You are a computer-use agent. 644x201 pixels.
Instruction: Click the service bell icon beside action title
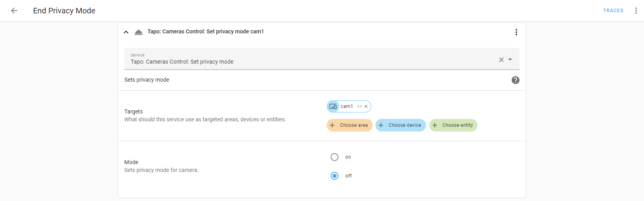coord(139,32)
